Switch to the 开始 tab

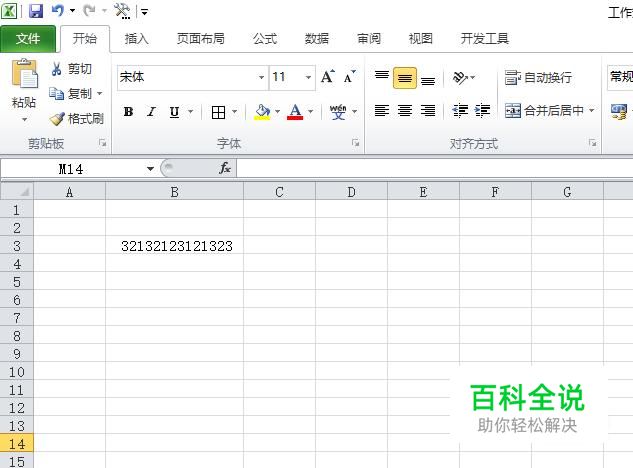85,39
